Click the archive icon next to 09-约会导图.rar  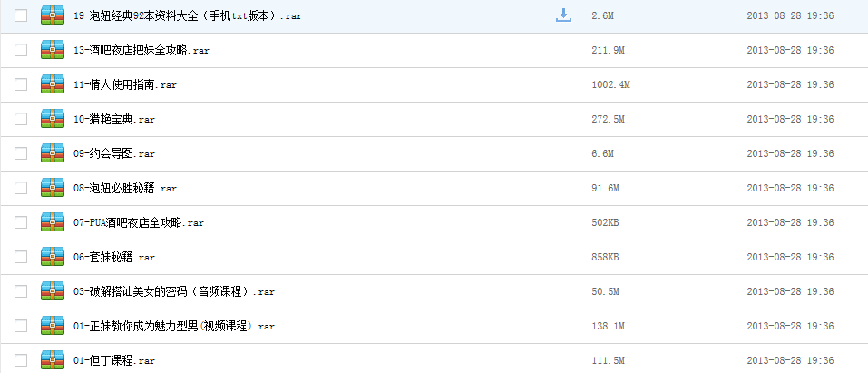[x=53, y=153]
